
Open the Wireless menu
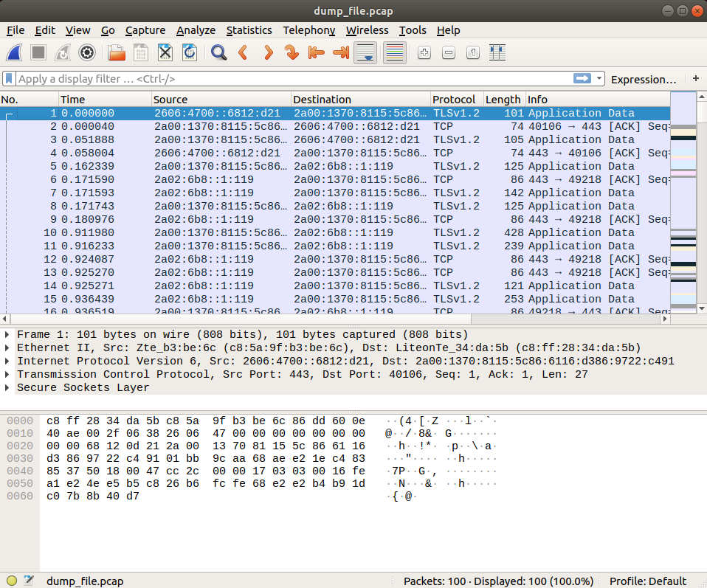click(x=367, y=30)
